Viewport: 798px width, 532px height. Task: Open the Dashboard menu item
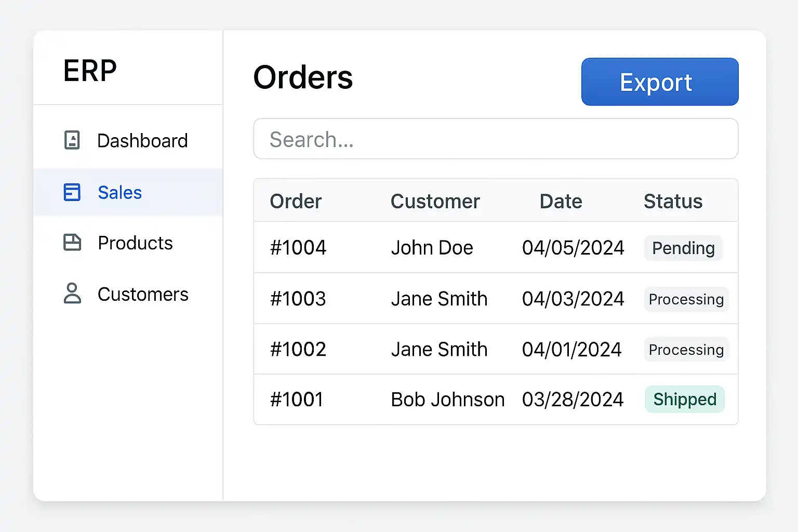[142, 141]
